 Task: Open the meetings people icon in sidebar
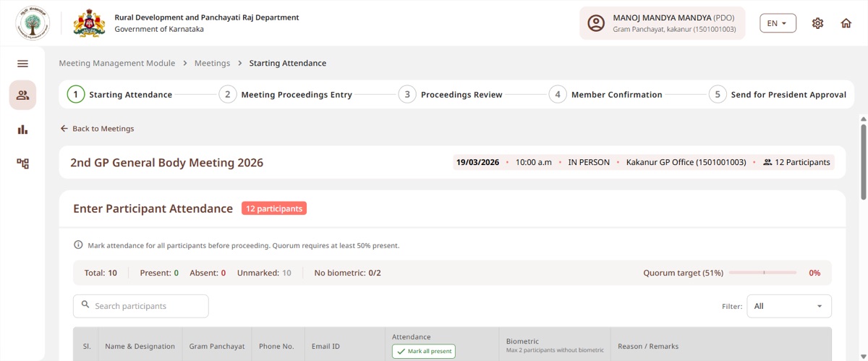(22, 95)
